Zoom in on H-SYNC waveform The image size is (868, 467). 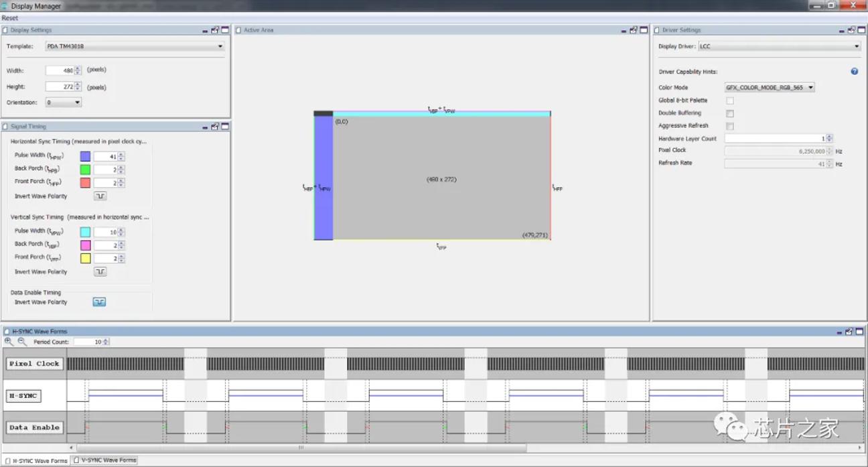(x=9, y=341)
